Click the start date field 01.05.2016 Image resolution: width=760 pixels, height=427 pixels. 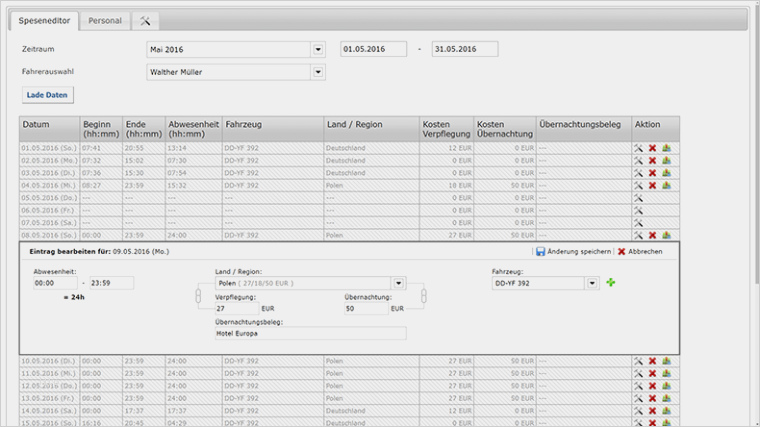pos(373,49)
